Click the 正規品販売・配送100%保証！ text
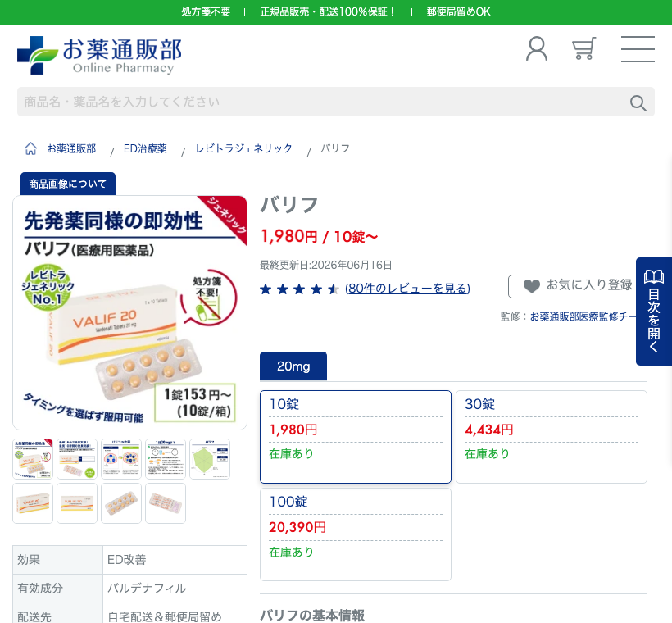This screenshot has width=672, height=623. tap(329, 12)
